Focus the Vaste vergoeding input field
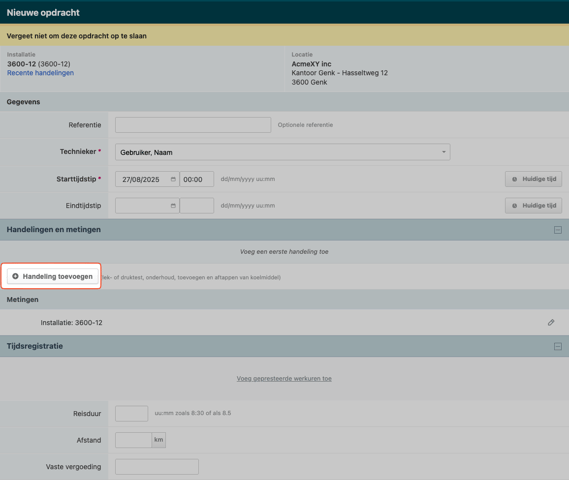Screen dimensions: 569x480 coord(157,467)
